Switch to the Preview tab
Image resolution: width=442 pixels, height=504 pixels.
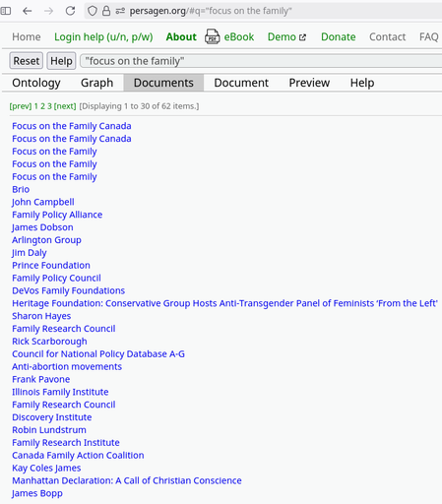309,83
